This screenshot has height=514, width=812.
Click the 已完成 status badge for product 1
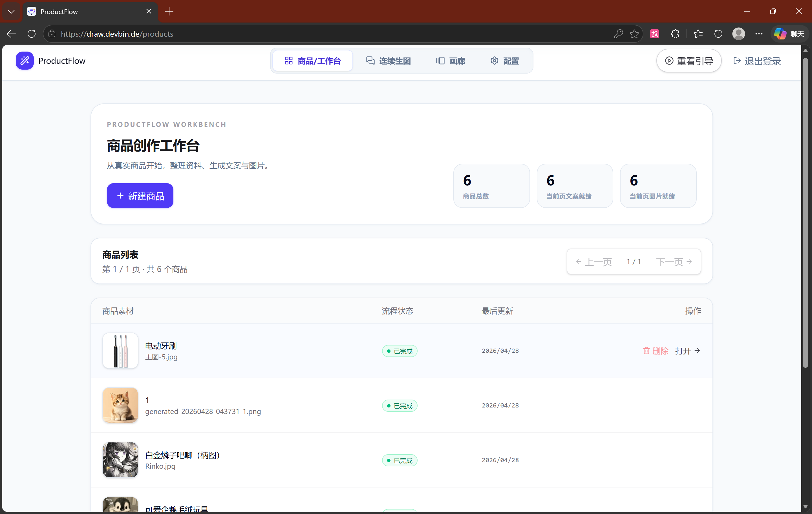400,406
